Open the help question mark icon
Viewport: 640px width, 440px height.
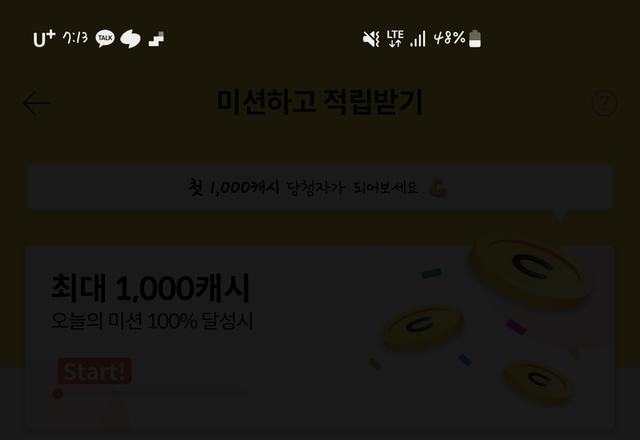[x=604, y=103]
